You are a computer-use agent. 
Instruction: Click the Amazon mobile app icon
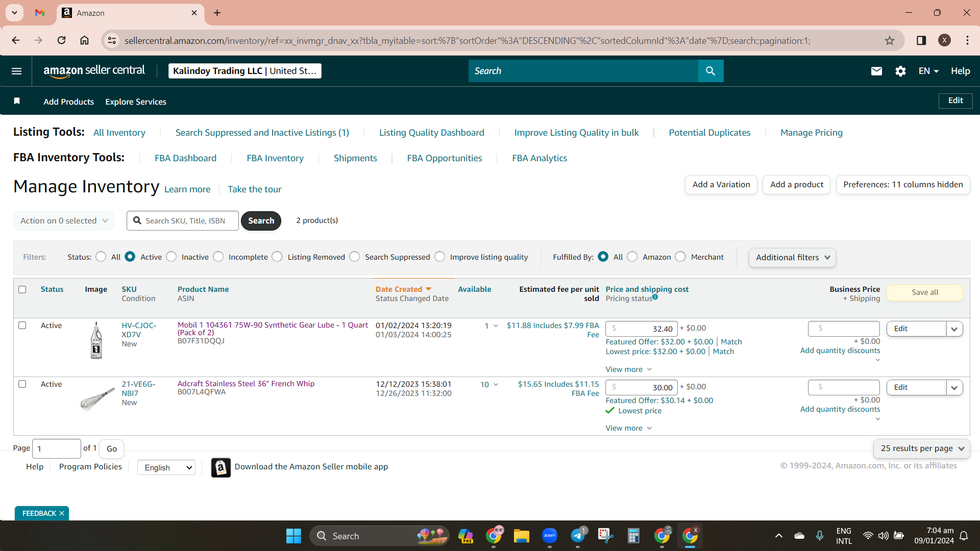pos(220,467)
